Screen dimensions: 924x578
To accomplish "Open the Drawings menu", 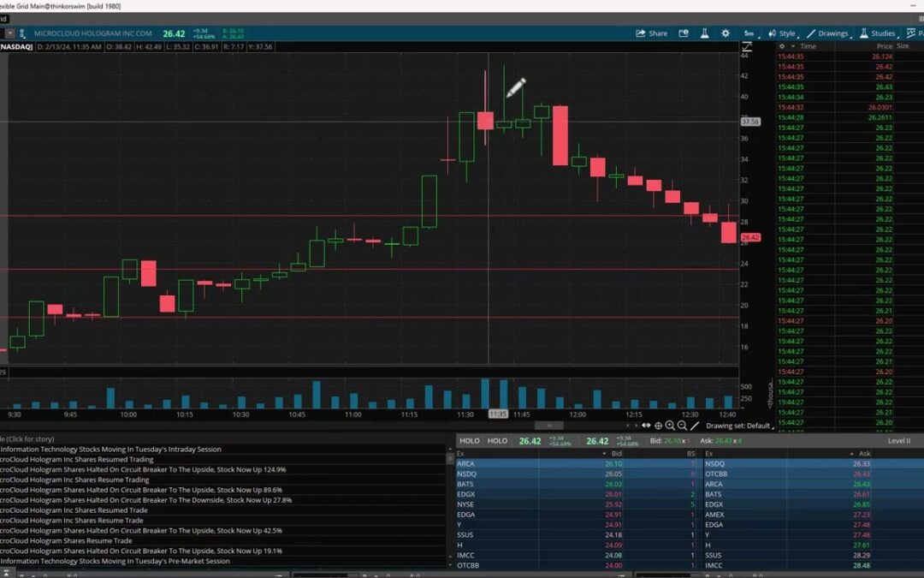I will tap(827, 33).
